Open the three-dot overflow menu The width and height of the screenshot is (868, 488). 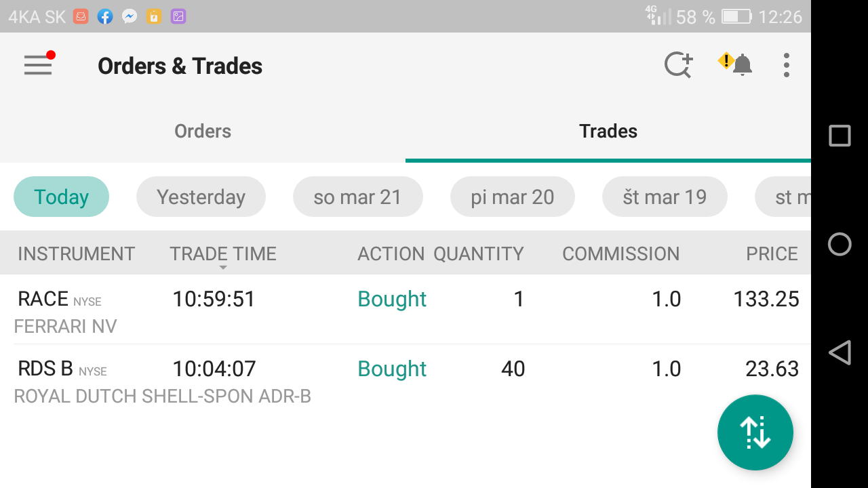pyautogui.click(x=787, y=65)
